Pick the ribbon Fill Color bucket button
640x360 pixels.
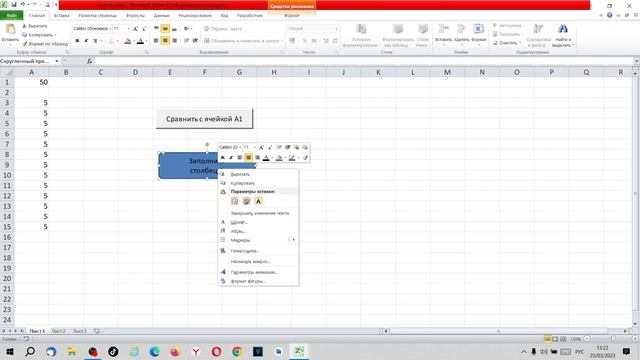pos(128,41)
